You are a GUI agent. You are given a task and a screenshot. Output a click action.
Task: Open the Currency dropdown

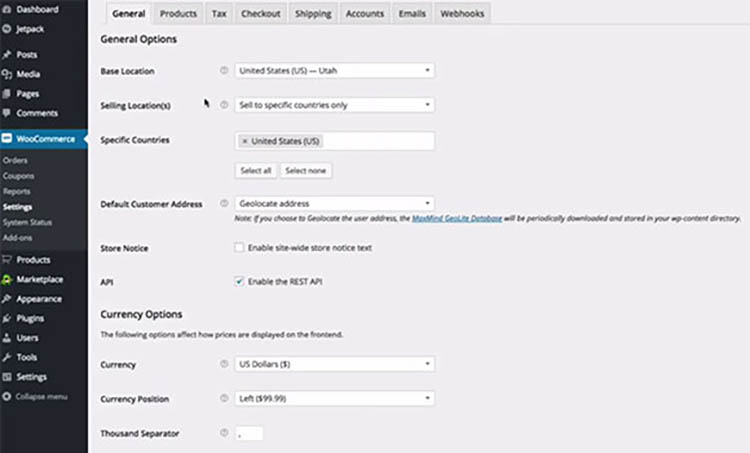pyautogui.click(x=334, y=364)
